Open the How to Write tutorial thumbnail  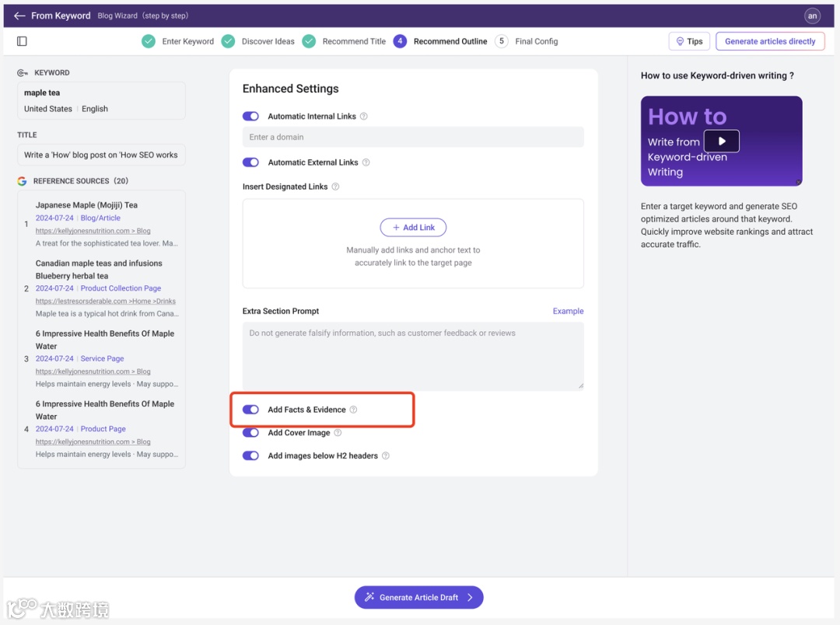721,141
